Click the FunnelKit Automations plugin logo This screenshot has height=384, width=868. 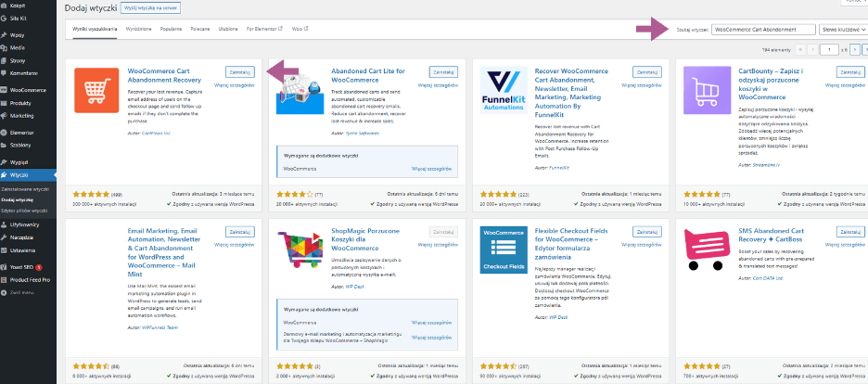(x=504, y=90)
